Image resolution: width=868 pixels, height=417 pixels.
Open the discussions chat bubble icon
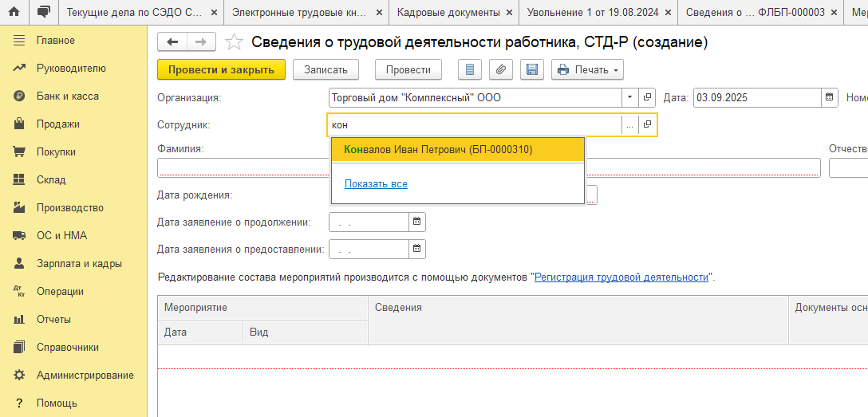[x=43, y=13]
